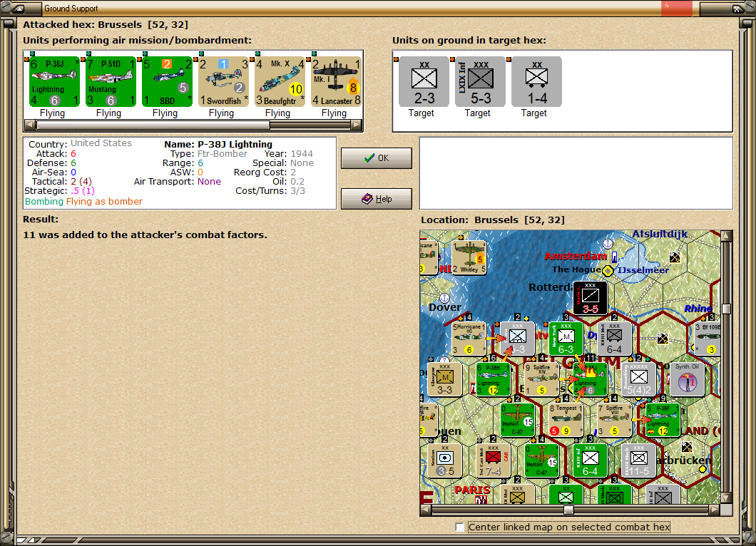Select the Swordfish air unit counter
The width and height of the screenshot is (756, 546).
(x=223, y=81)
